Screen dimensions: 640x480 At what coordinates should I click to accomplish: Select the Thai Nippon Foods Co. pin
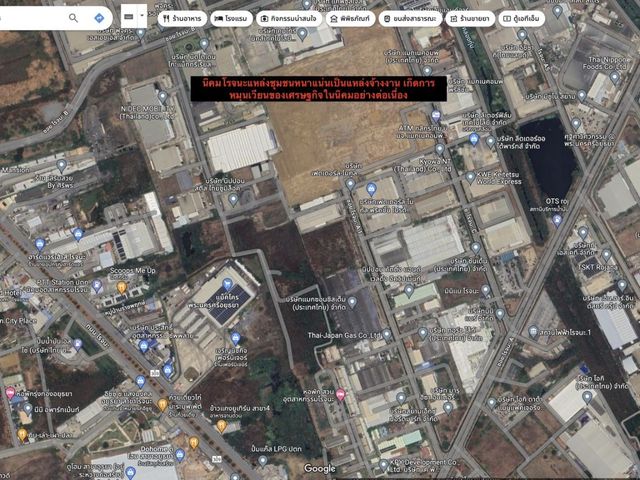pos(615,77)
